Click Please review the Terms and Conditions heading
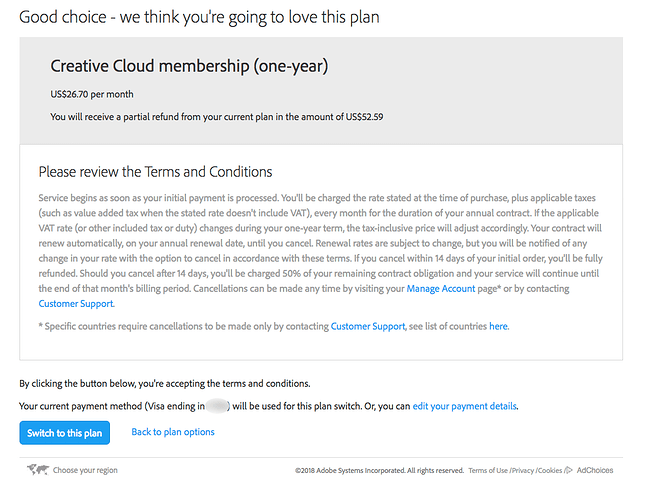 tap(156, 171)
